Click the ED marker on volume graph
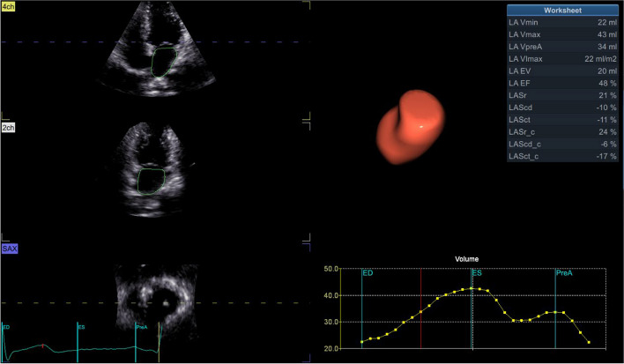 [361, 308]
